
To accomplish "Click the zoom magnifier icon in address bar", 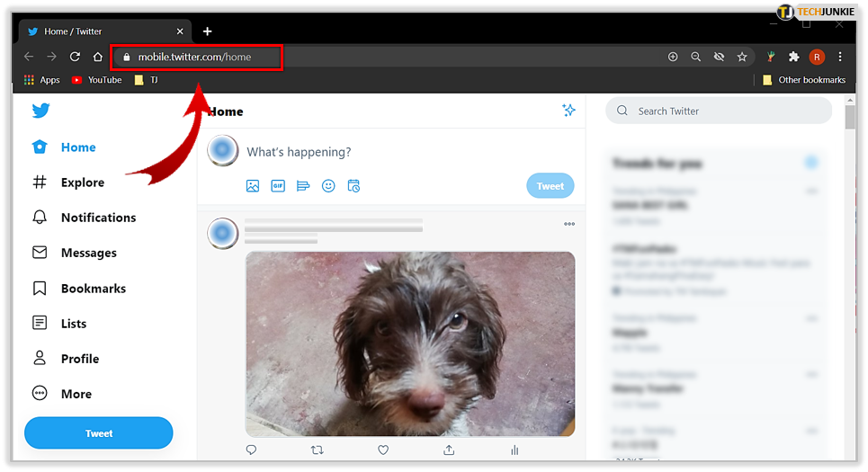I will tap(696, 57).
